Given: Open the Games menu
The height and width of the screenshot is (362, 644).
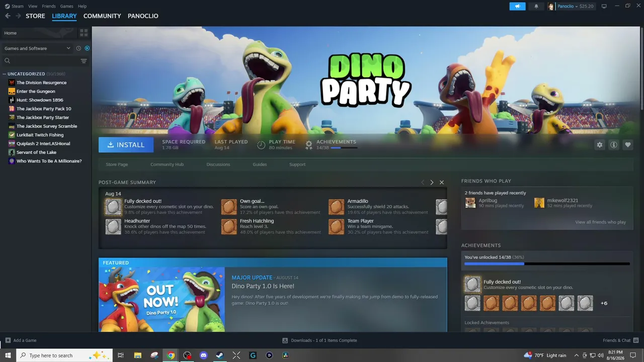Looking at the screenshot, I should pyautogui.click(x=66, y=6).
